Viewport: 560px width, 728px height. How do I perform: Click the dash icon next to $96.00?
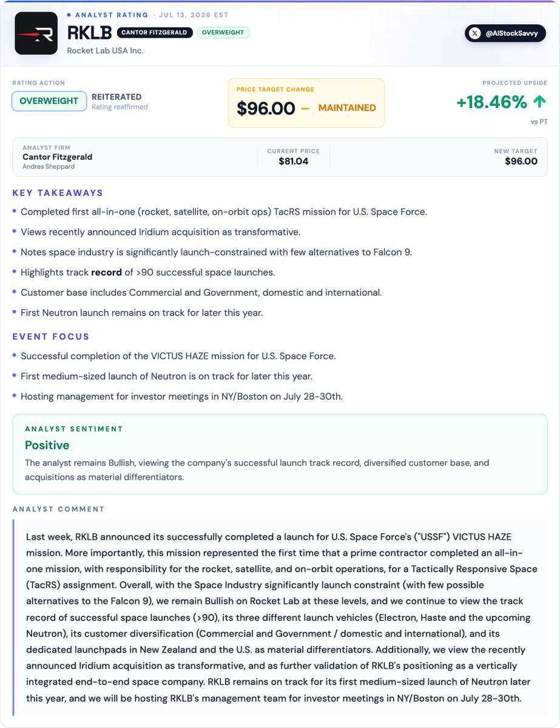pyautogui.click(x=305, y=108)
